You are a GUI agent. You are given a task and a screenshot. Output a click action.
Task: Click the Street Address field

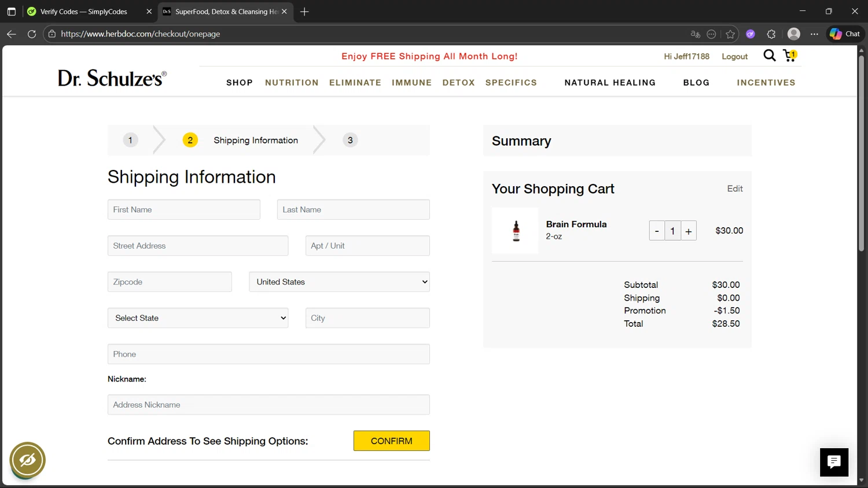point(198,246)
